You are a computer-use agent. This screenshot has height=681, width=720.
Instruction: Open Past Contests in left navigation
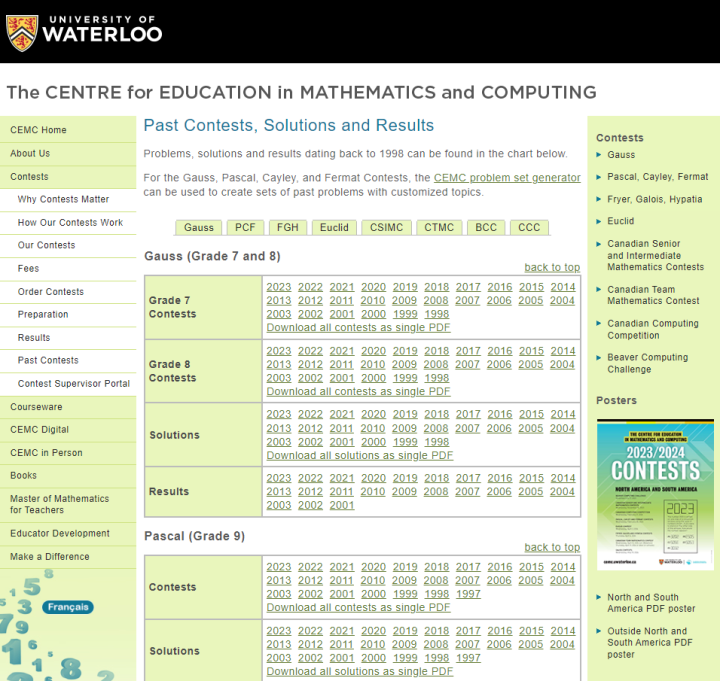coord(48,360)
